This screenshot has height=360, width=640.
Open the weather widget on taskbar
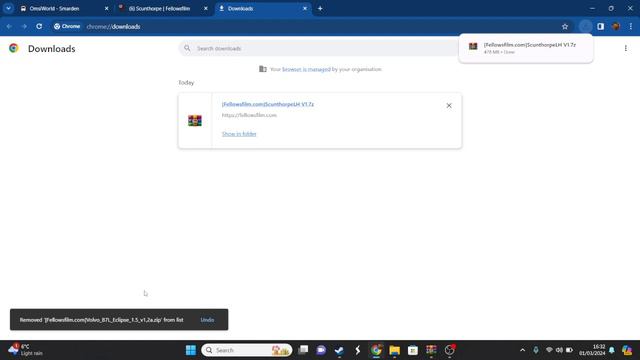coord(25,350)
